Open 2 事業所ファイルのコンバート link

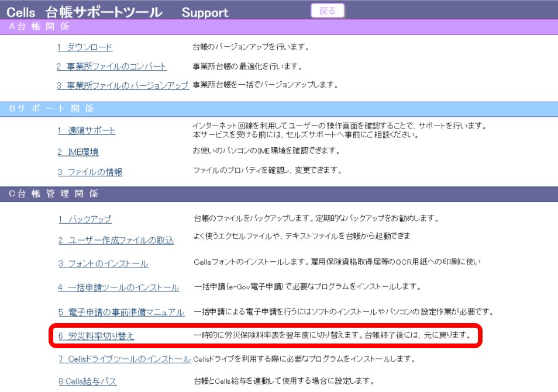pyautogui.click(x=111, y=67)
